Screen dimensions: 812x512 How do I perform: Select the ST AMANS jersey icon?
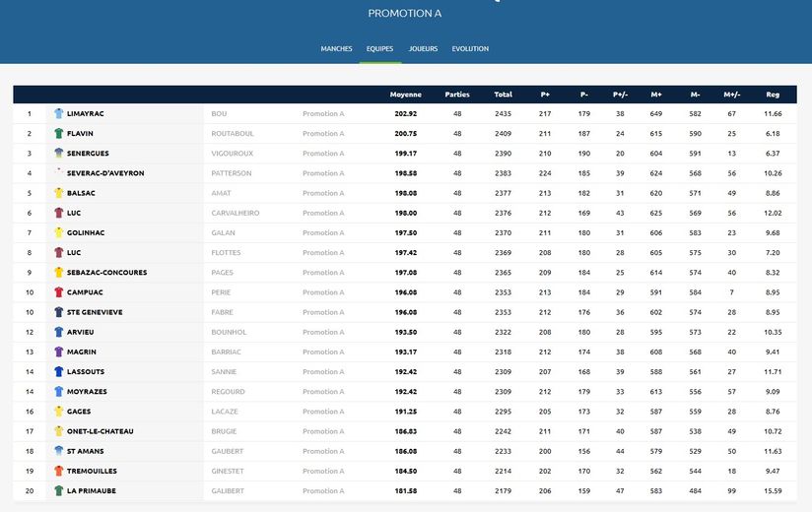(x=59, y=451)
